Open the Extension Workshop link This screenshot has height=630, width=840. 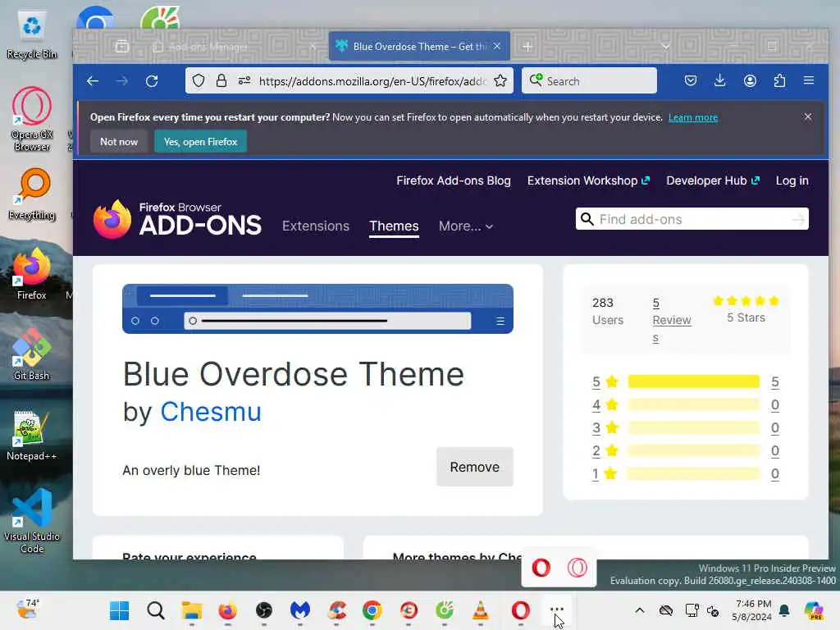[x=588, y=180]
